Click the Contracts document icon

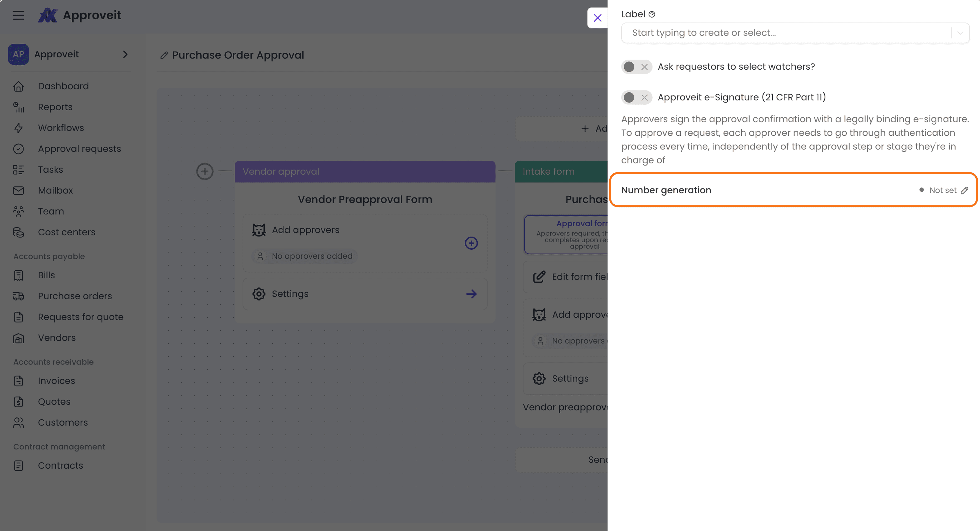(x=18, y=466)
